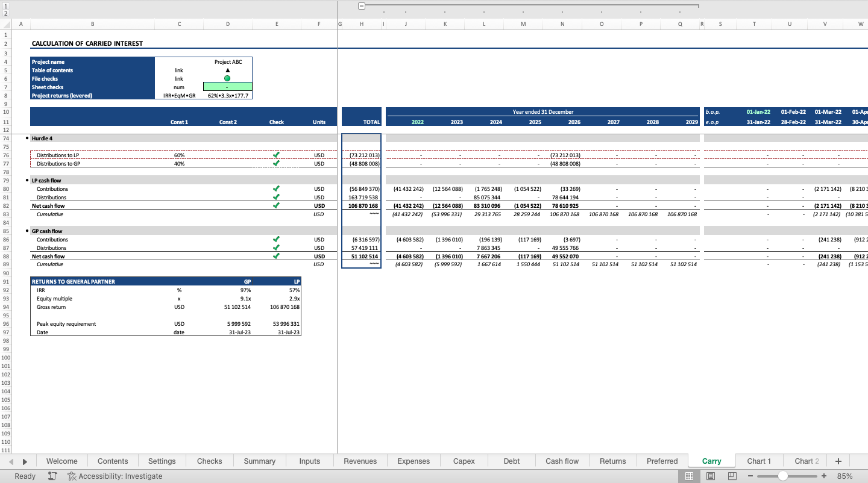Click the checkmark beside GP Contributions
The image size is (868, 483).
pos(276,239)
